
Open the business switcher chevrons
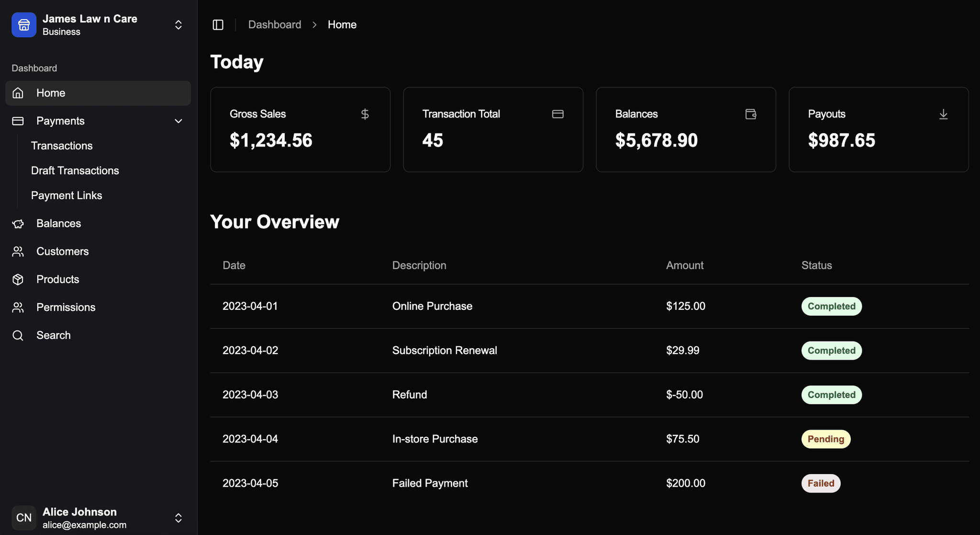(178, 25)
